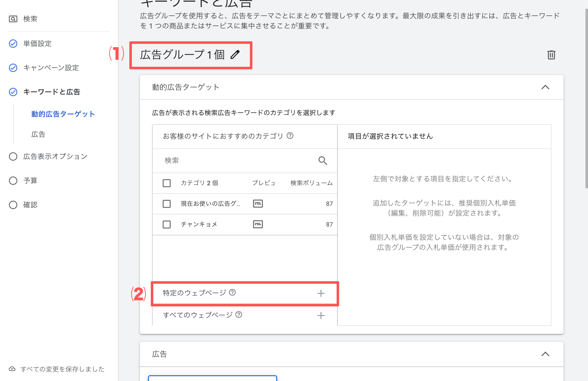The image size is (588, 381).
Task: Add 特定のウェブページ with the plus button
Action: coord(321,293)
